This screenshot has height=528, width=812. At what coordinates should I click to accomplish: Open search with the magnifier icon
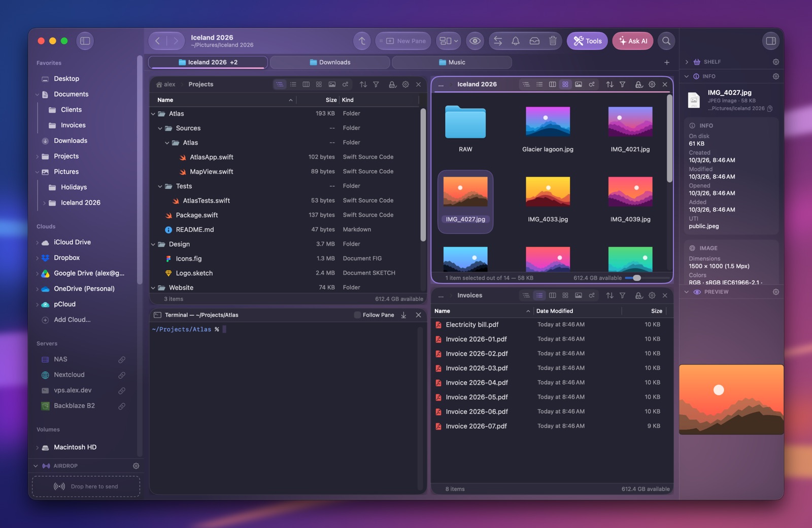click(666, 41)
